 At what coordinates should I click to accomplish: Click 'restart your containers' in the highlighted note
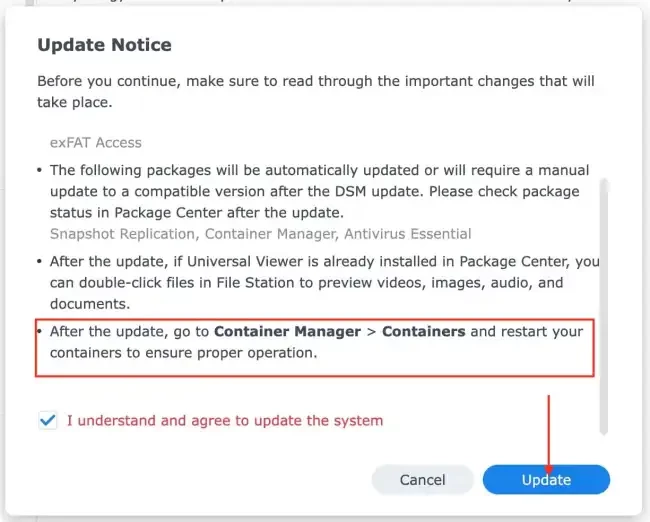point(530,331)
